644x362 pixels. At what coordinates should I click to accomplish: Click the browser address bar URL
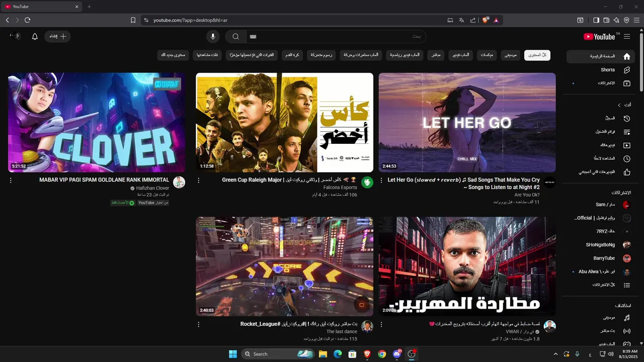click(x=191, y=20)
